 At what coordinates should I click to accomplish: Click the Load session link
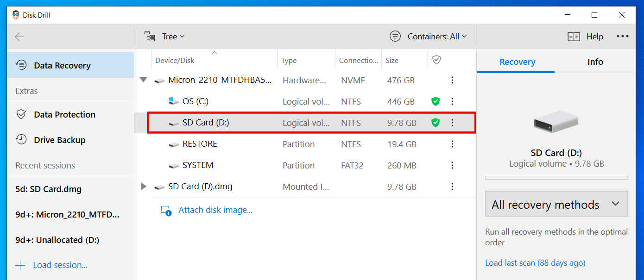click(60, 265)
